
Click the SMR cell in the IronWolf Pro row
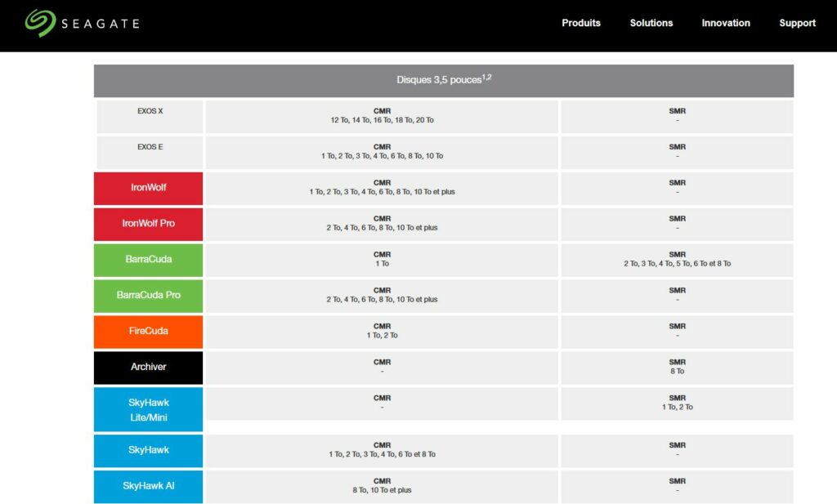coord(678,224)
